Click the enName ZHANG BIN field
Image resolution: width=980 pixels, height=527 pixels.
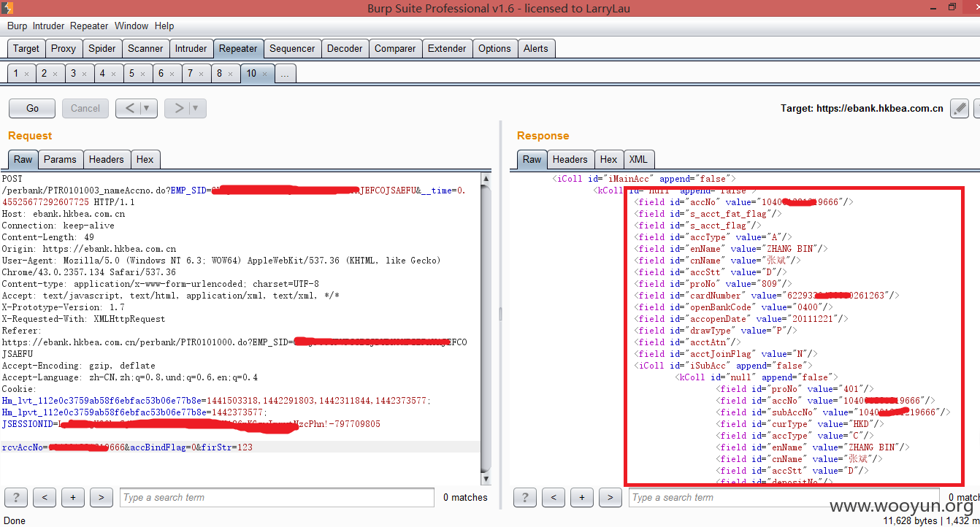pos(731,249)
